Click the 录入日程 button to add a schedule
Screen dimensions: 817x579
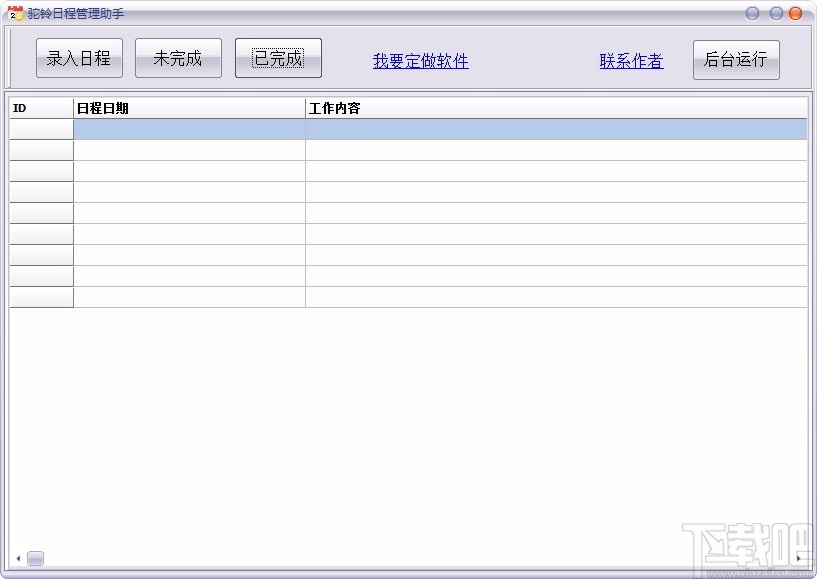tap(78, 58)
